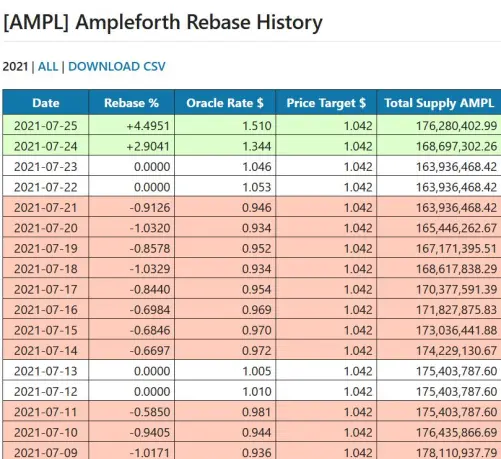Select the date cell 2021-07-18
The image size is (501, 459).
pos(46,269)
